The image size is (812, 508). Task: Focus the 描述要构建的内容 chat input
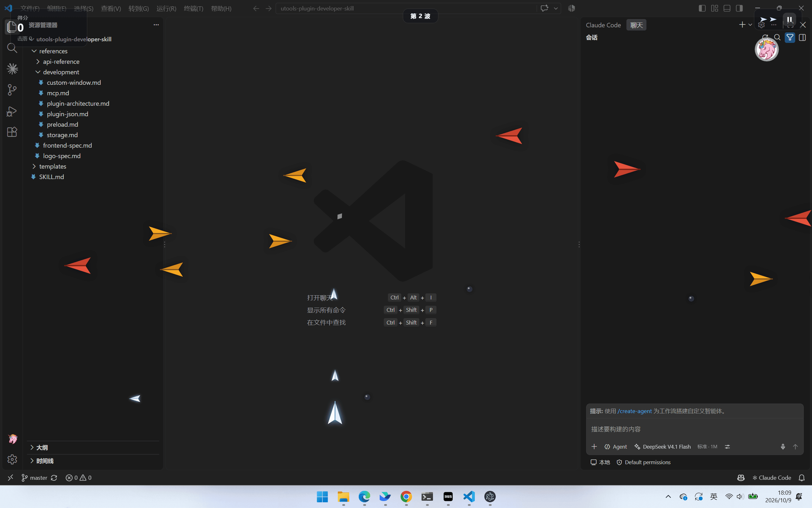[695, 429]
